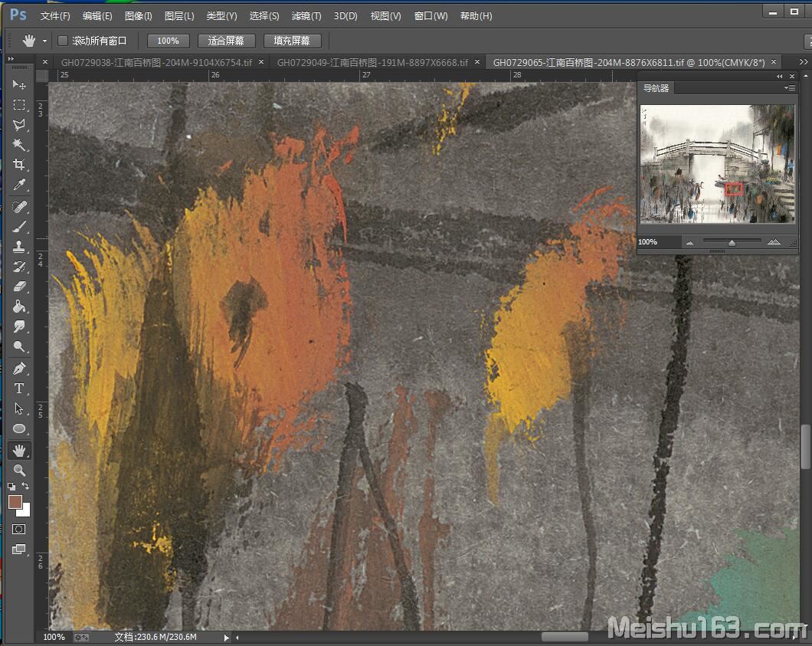This screenshot has height=646, width=812.
Task: Select the Clone Stamp tool
Action: (19, 247)
